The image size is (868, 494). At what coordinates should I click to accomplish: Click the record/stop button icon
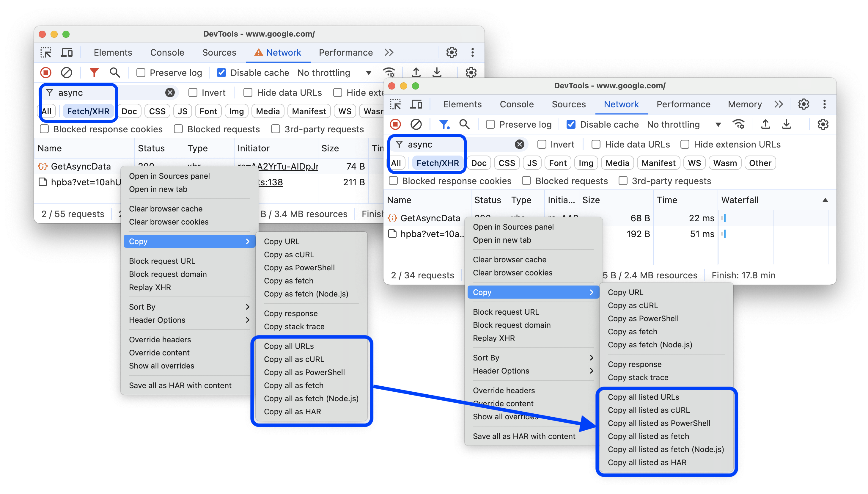[46, 73]
